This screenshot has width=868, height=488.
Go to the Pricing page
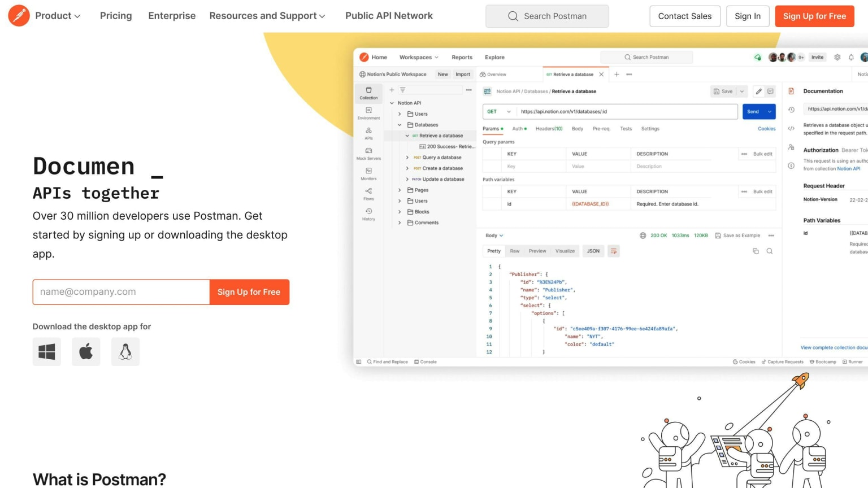116,16
